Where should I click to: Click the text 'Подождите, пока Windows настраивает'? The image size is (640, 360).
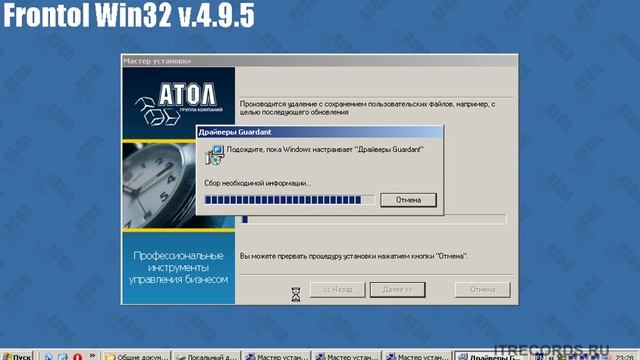tap(290, 149)
